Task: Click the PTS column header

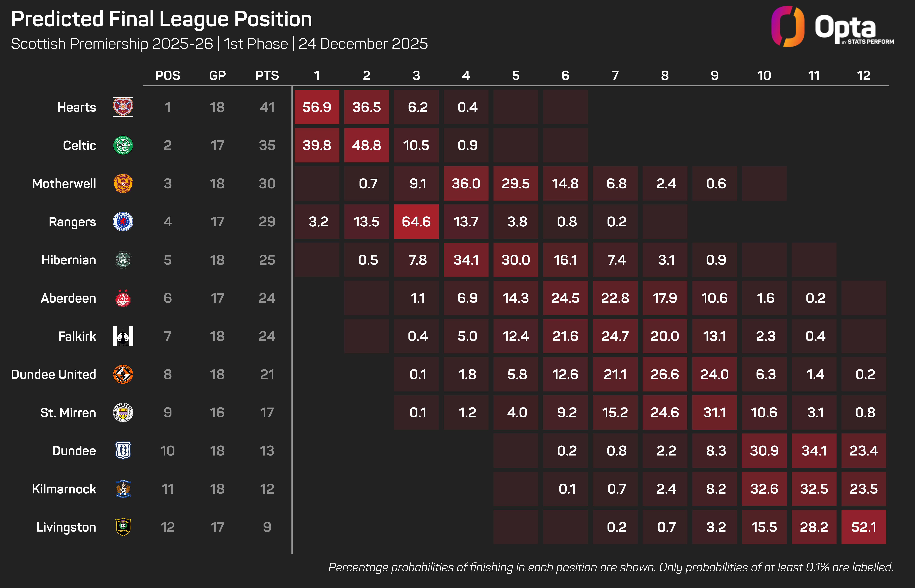Action: [267, 76]
